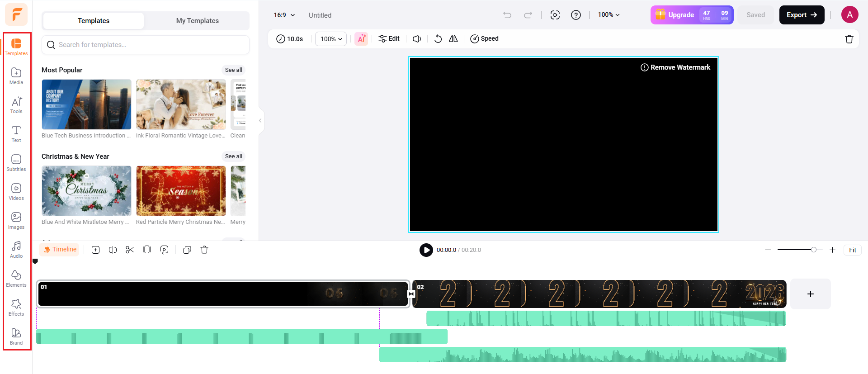The image size is (868, 374).
Task: See all Christmas & New Year templates
Action: [234, 156]
